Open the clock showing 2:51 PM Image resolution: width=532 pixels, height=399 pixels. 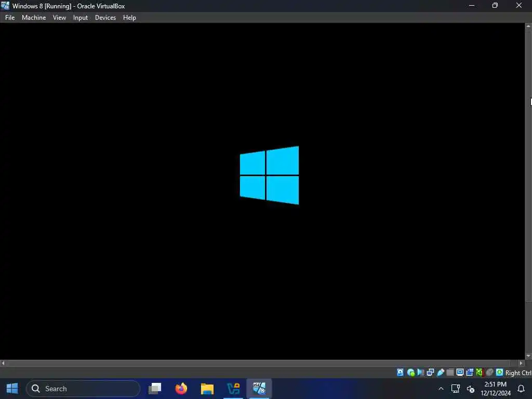(x=495, y=389)
